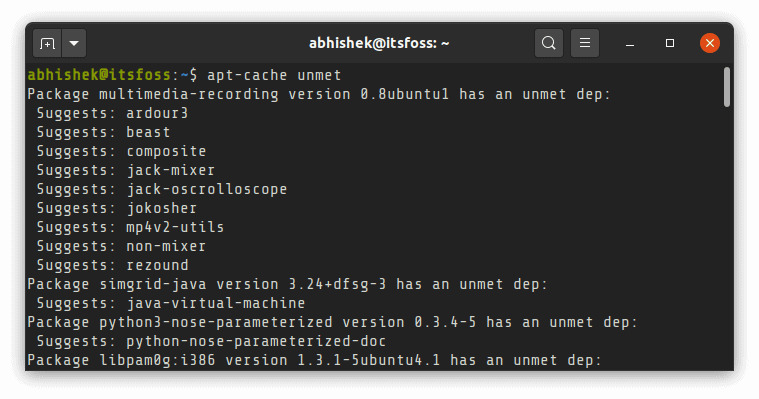Image resolution: width=759 pixels, height=399 pixels.
Task: Click the mp4v2-utils package name
Action: tap(175, 227)
